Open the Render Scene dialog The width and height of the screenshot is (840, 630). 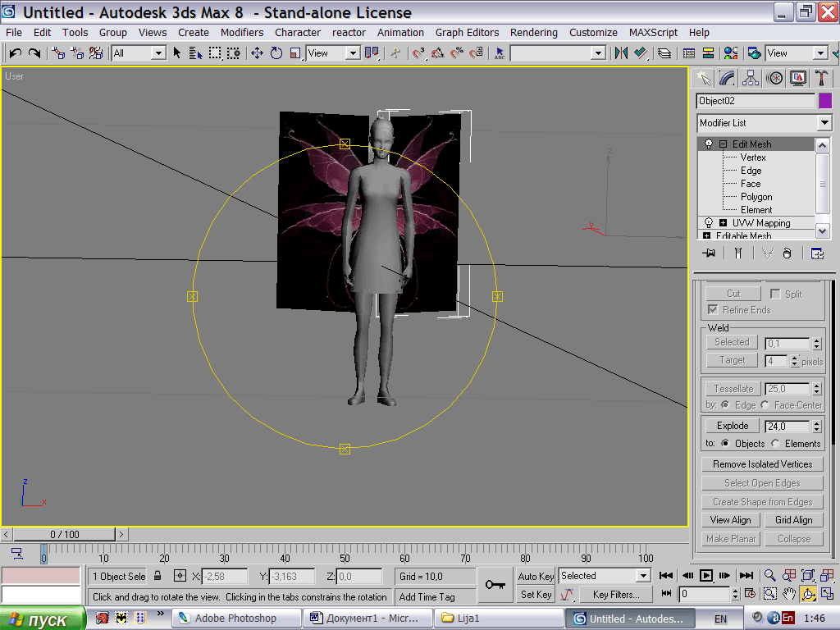(755, 53)
